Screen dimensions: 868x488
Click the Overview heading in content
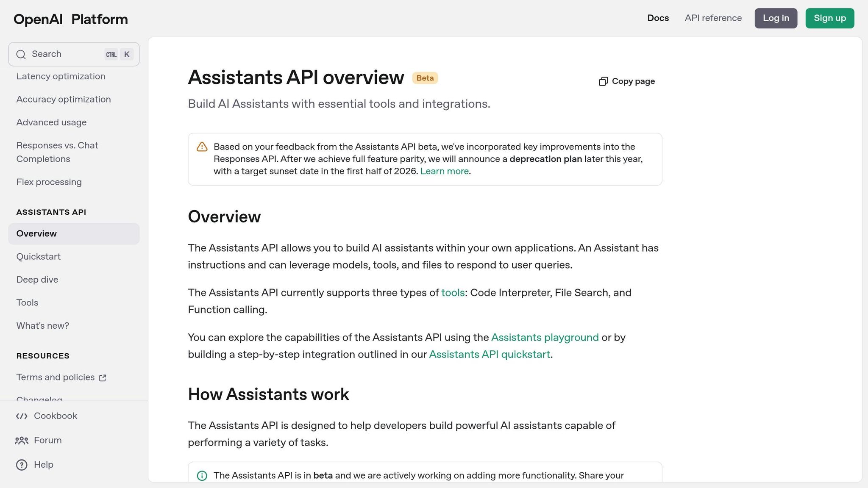click(224, 217)
